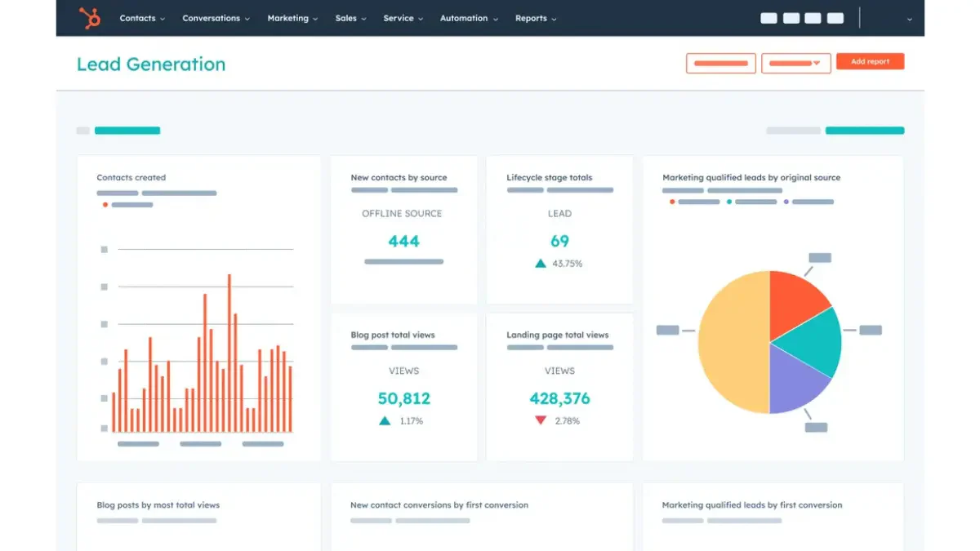Click the orange legend dot under Contacts created
Screen dimensions: 980x551
[x=105, y=205]
